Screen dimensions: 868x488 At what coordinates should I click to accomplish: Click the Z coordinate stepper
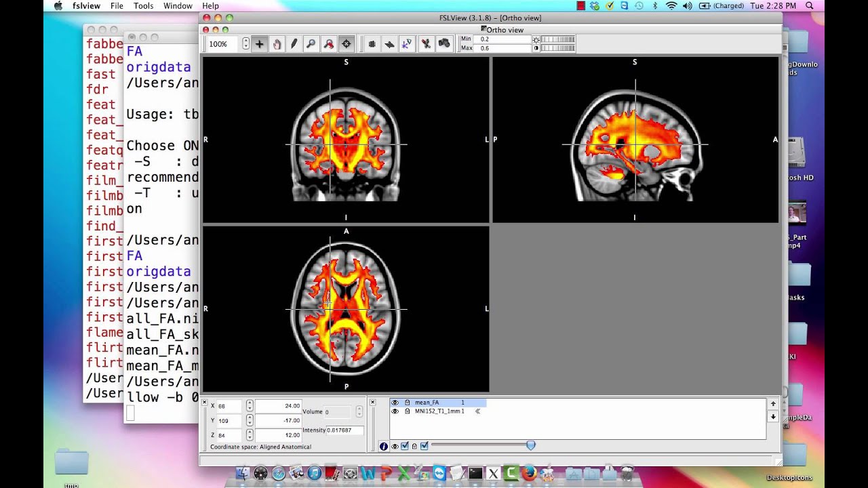click(250, 435)
